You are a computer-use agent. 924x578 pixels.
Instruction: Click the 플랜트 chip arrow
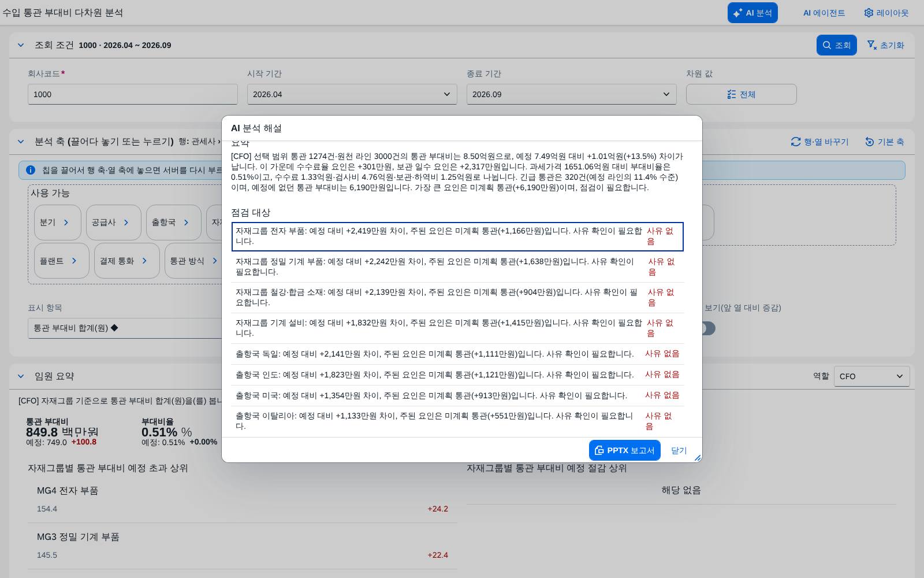click(74, 261)
